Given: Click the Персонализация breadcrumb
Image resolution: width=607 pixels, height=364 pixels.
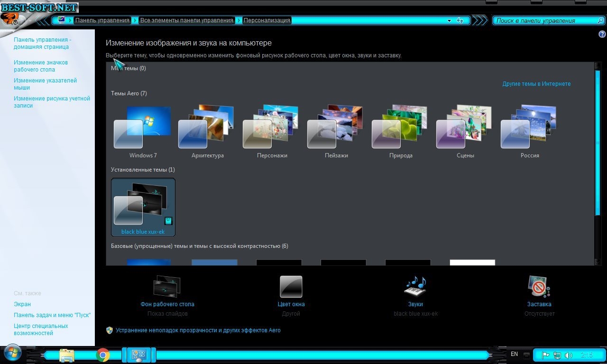Looking at the screenshot, I should tap(267, 20).
